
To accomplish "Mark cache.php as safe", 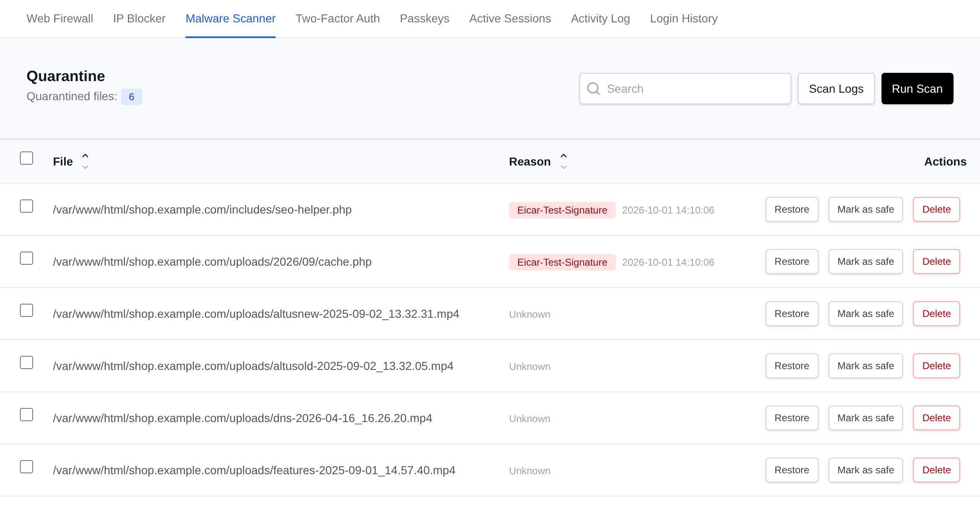I will point(865,261).
